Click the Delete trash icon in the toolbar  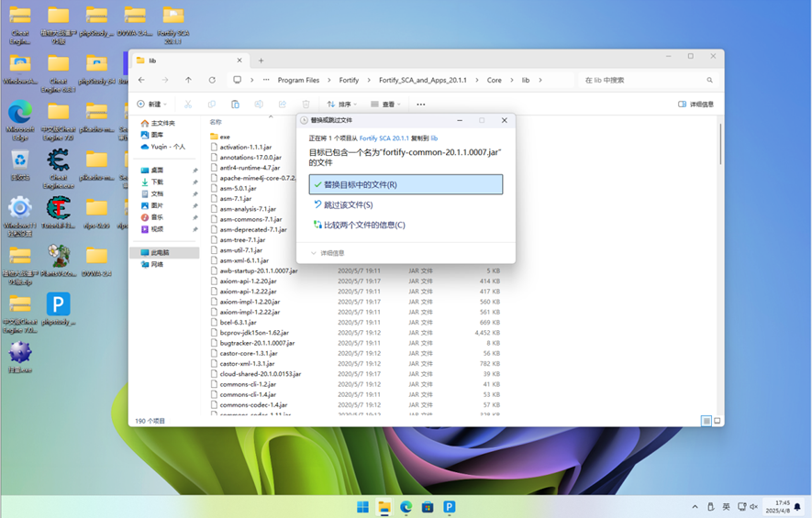[x=306, y=104]
